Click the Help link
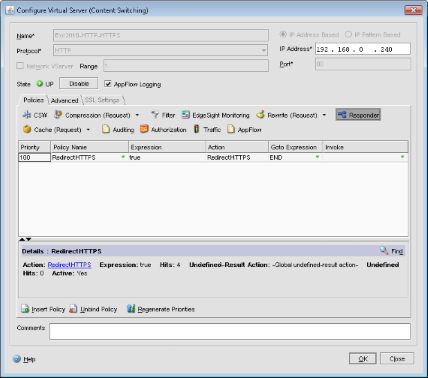Viewport: 428px width, 378px height. [x=29, y=359]
